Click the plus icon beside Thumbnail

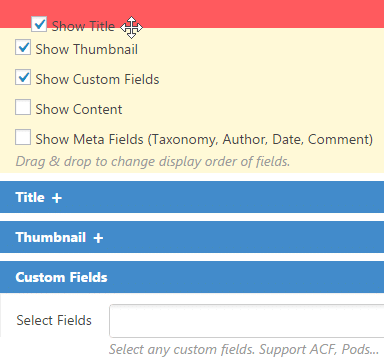point(98,238)
